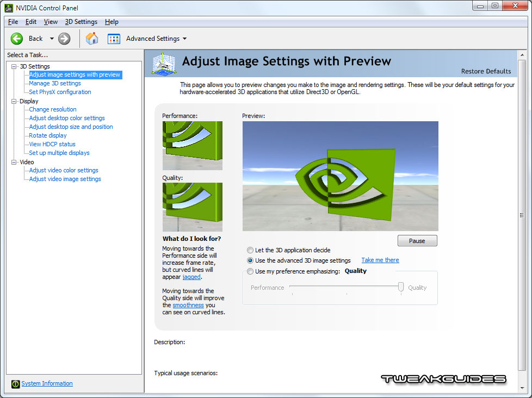The width and height of the screenshot is (532, 398).
Task: Click the Performance sample thumbnail
Action: (x=193, y=146)
